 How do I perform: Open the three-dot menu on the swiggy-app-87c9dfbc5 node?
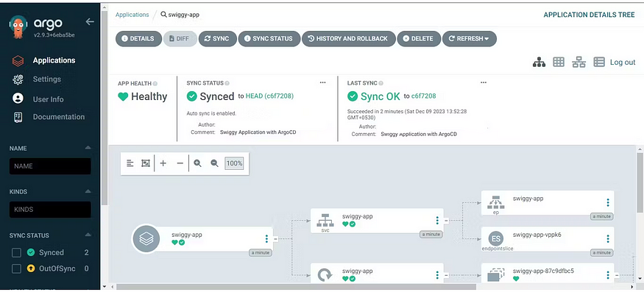click(608, 275)
